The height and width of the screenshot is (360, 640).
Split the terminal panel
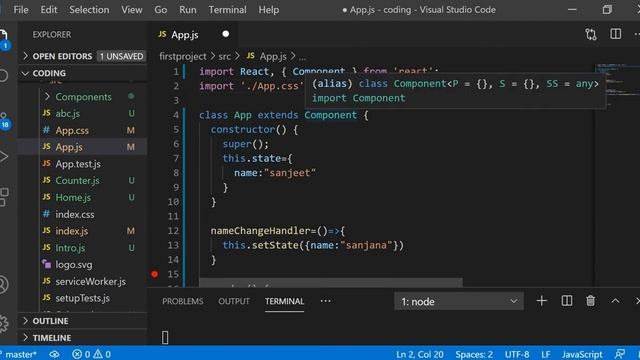[x=567, y=301]
